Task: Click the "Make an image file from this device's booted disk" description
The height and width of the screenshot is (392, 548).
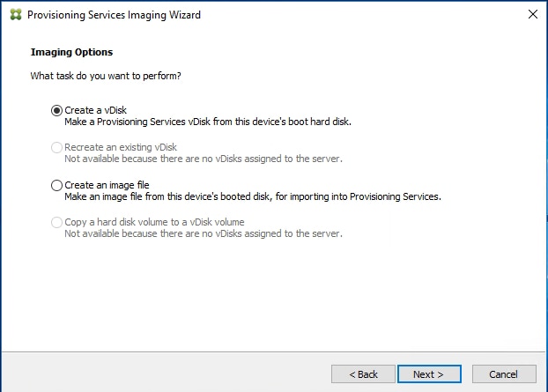Action: 252,196
